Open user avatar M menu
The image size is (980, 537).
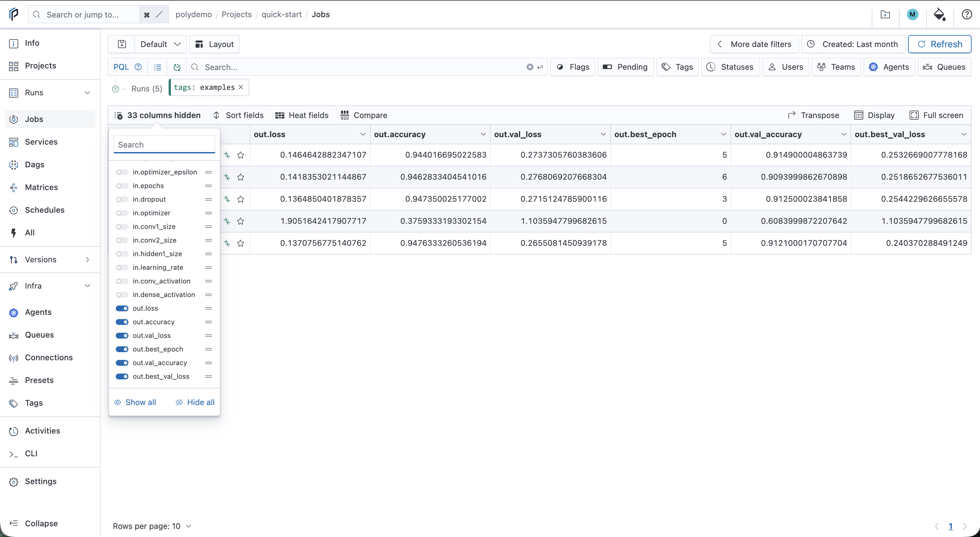[912, 15]
